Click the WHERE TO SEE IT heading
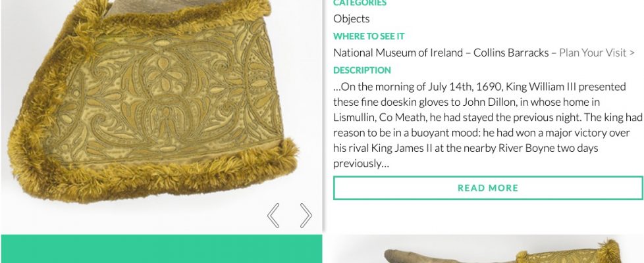The image size is (644, 263). tap(369, 36)
